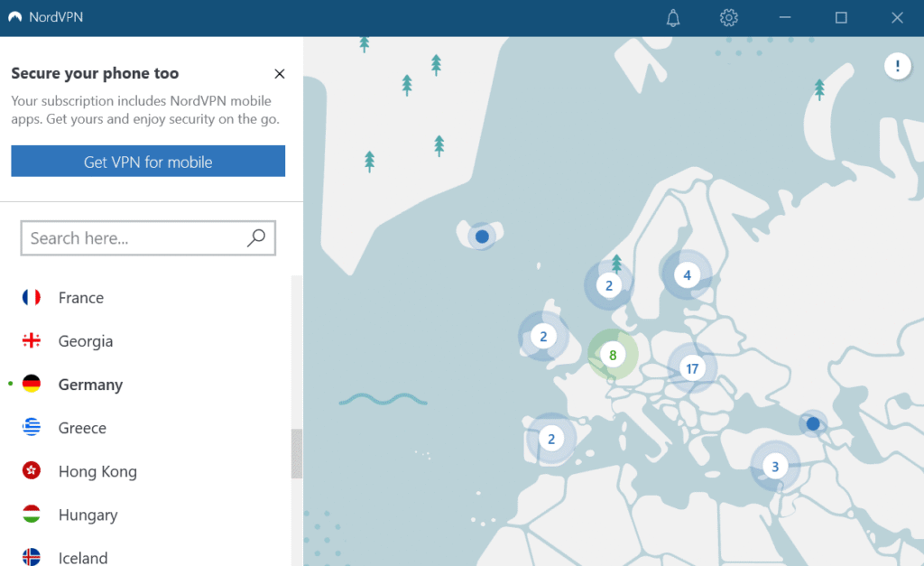Image resolution: width=924 pixels, height=566 pixels.
Task: Open NordVPN settings via gear icon
Action: click(x=728, y=17)
